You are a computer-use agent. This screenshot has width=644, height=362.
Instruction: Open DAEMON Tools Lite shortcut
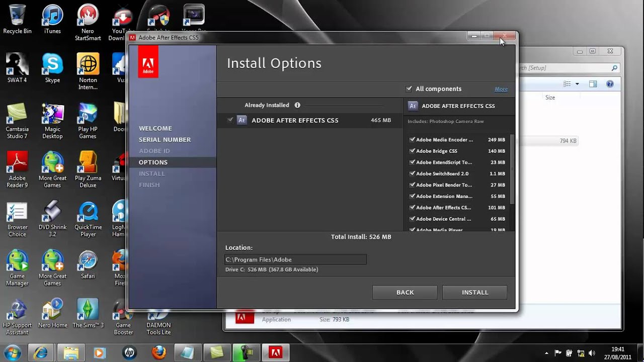pos(158,322)
